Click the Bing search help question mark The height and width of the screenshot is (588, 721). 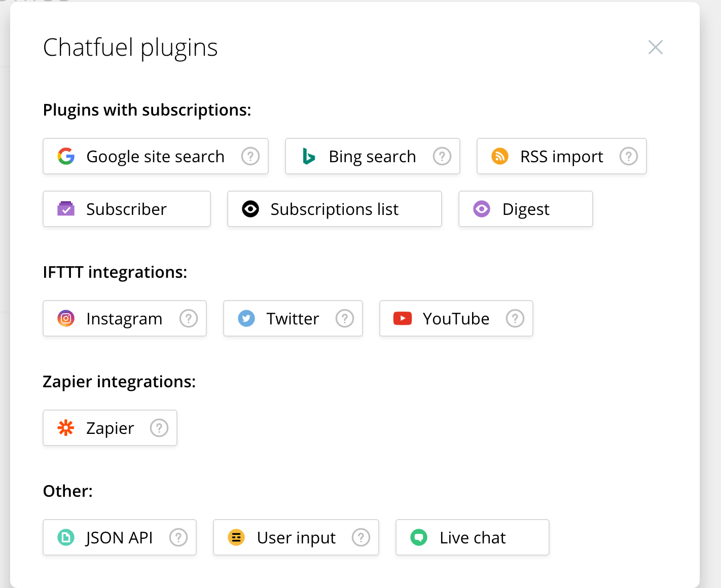[x=442, y=156]
